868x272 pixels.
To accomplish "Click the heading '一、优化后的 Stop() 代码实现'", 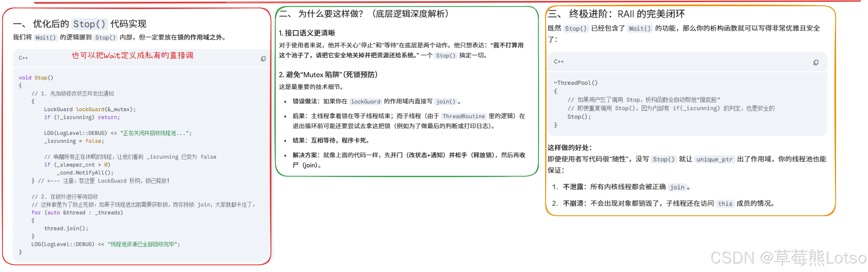I will click(x=79, y=24).
